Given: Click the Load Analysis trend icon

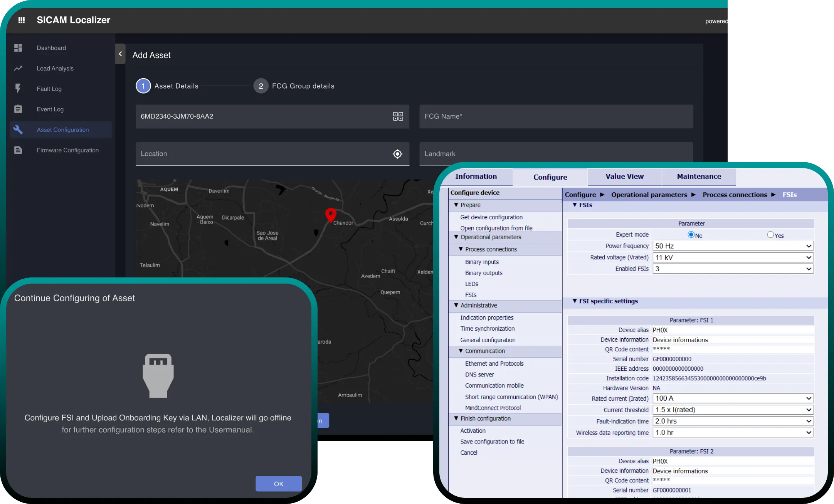Looking at the screenshot, I should (18, 68).
